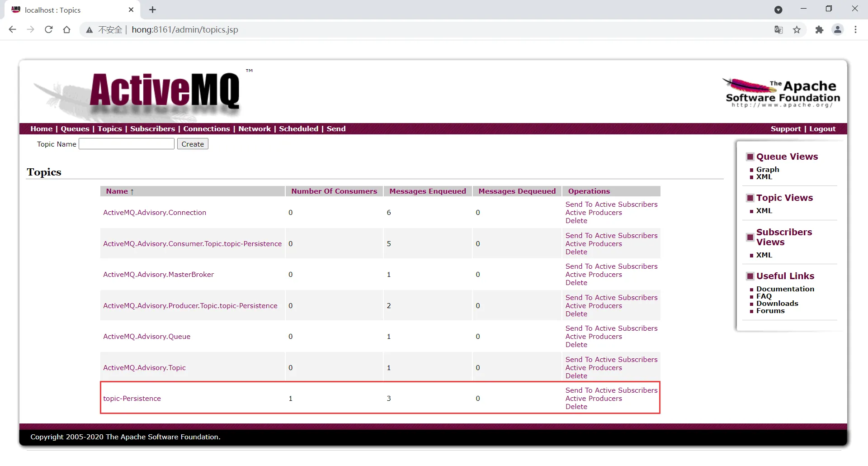The width and height of the screenshot is (868, 466).
Task: Open the user profile avatar icon
Action: click(x=838, y=30)
